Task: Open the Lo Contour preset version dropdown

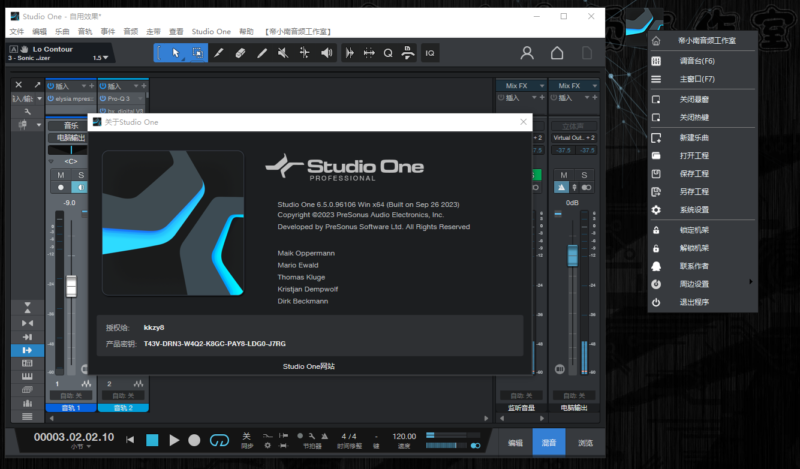Action: pyautogui.click(x=100, y=58)
